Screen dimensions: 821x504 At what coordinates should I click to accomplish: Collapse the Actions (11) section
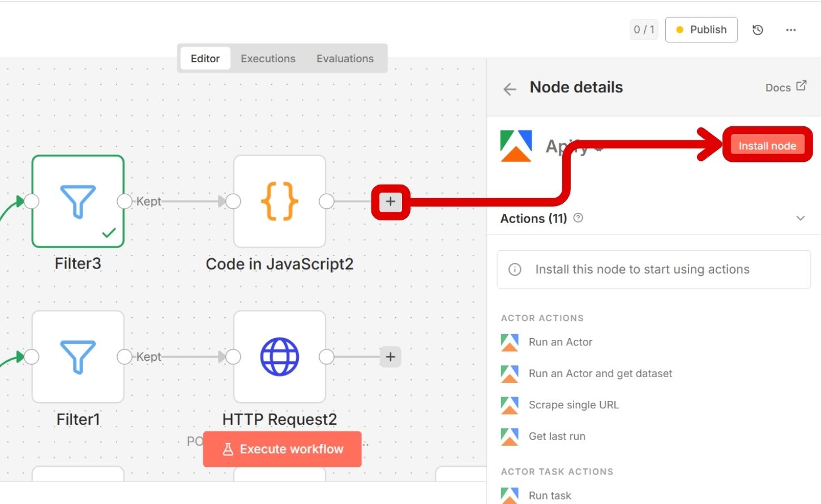tap(800, 219)
